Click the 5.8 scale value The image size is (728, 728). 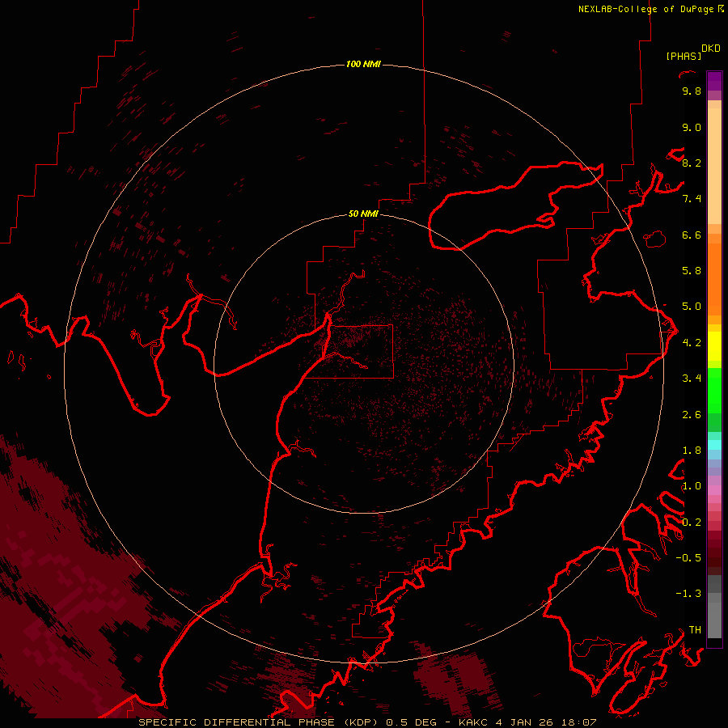[x=692, y=271]
